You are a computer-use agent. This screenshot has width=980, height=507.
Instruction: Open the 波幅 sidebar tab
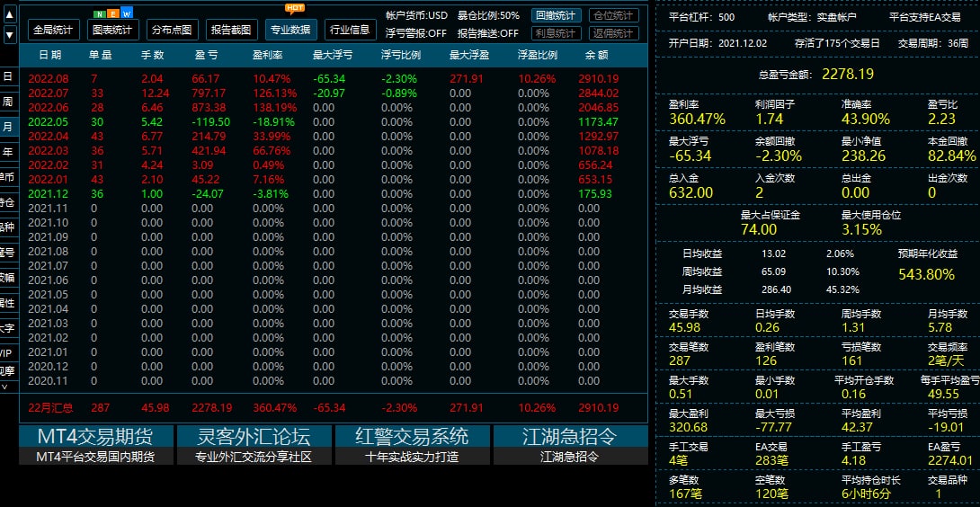pos(7,278)
